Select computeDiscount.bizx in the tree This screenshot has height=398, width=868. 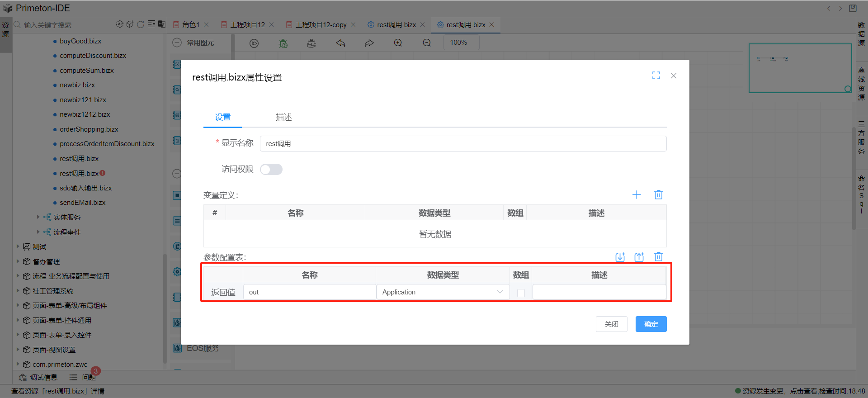93,56
